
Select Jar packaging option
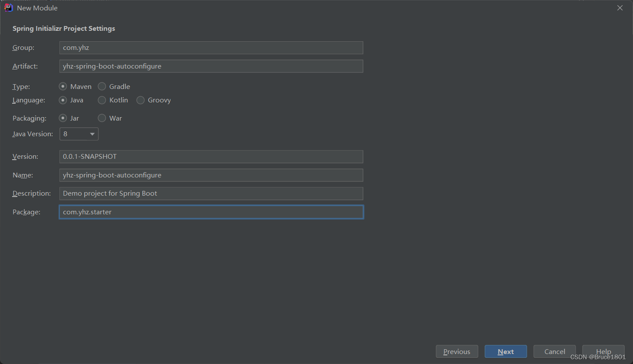pyautogui.click(x=63, y=118)
